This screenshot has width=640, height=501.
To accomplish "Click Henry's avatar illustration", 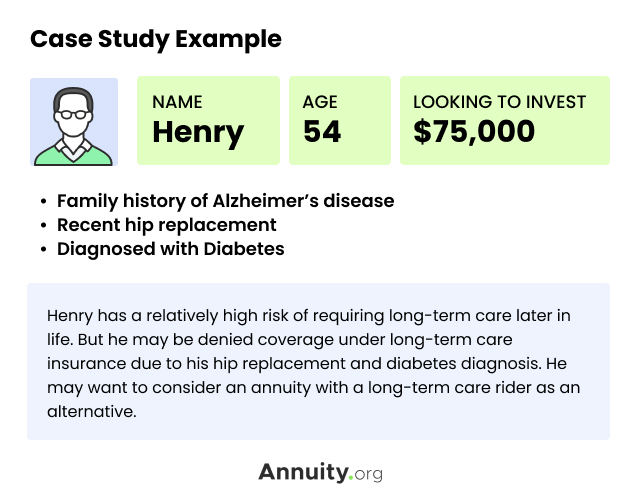I will 74,121.
